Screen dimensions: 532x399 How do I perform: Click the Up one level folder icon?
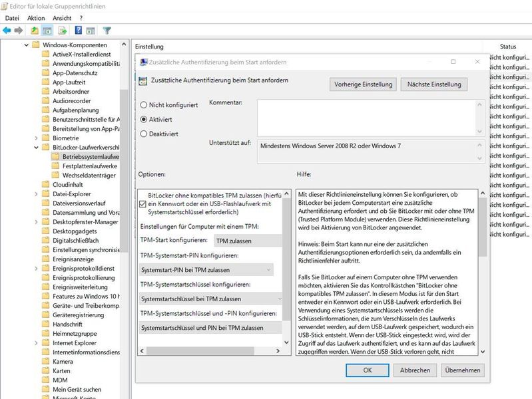click(x=34, y=31)
